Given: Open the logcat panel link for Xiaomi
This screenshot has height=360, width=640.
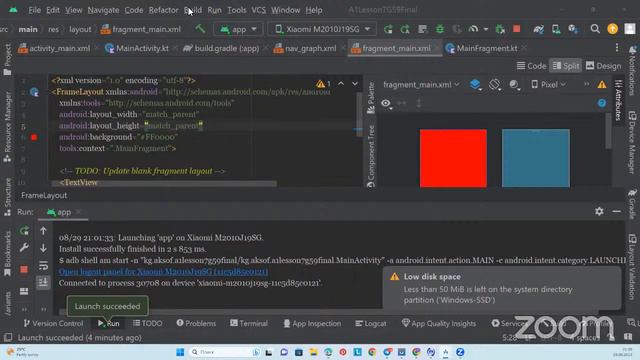Looking at the screenshot, I should click(163, 271).
